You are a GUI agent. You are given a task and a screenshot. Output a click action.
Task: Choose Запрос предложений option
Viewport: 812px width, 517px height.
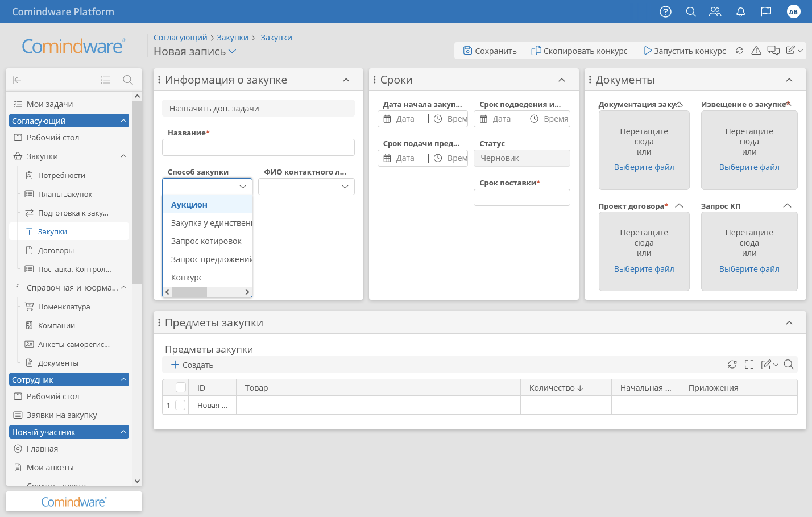click(207, 259)
